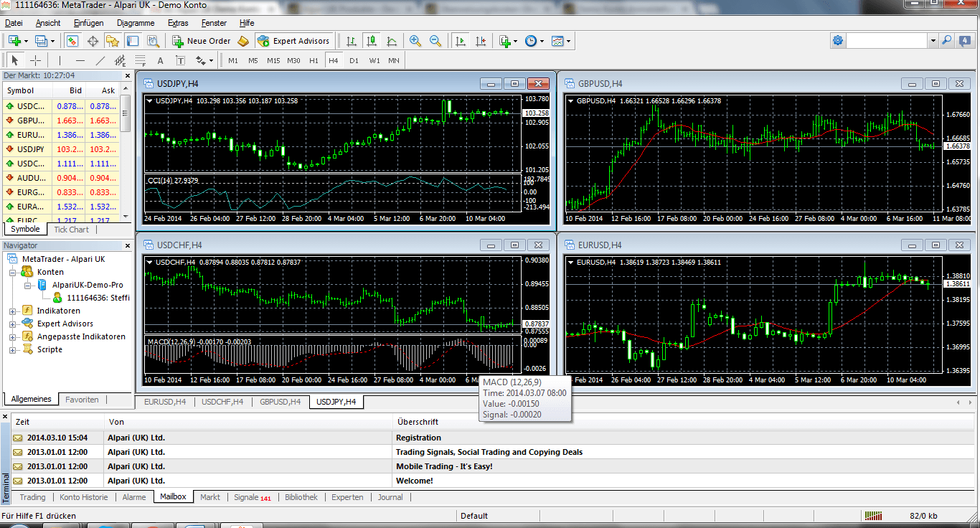
Task: Open the MetaEditor yellow book icon
Action: pos(243,41)
